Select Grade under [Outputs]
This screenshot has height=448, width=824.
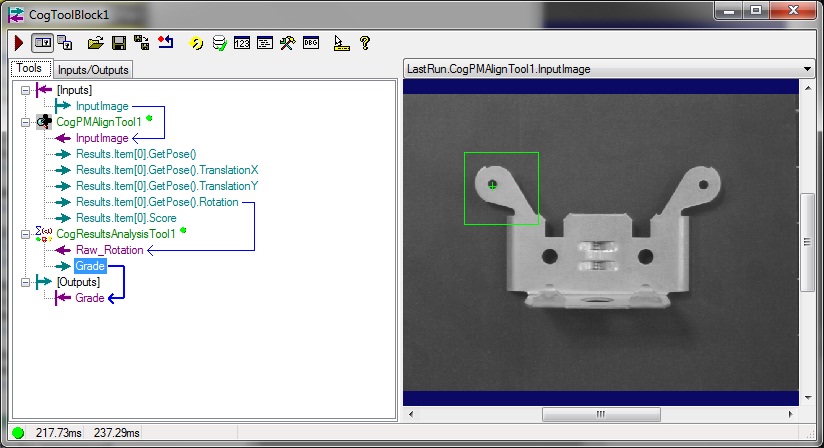click(x=90, y=298)
